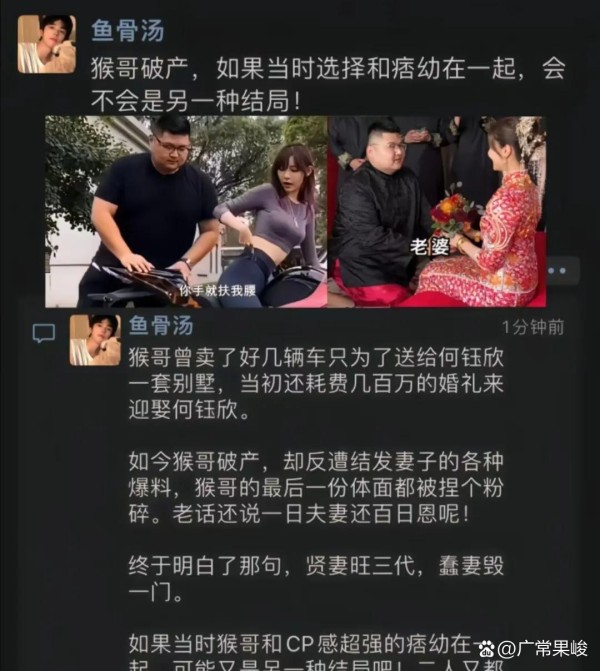This screenshot has width=600, height=671.
Task: Open the commenter's avatar beside the reply
Action: coord(95,341)
